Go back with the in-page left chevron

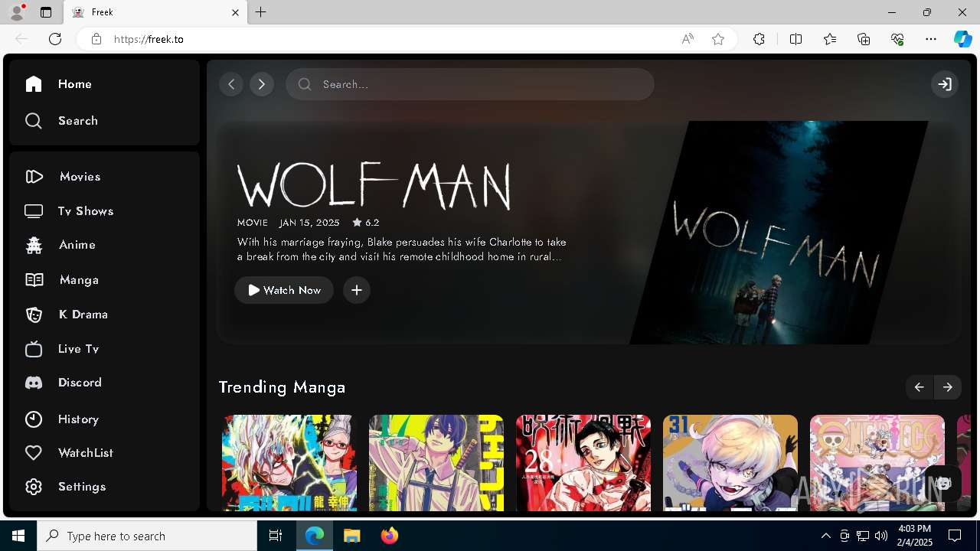coord(231,84)
